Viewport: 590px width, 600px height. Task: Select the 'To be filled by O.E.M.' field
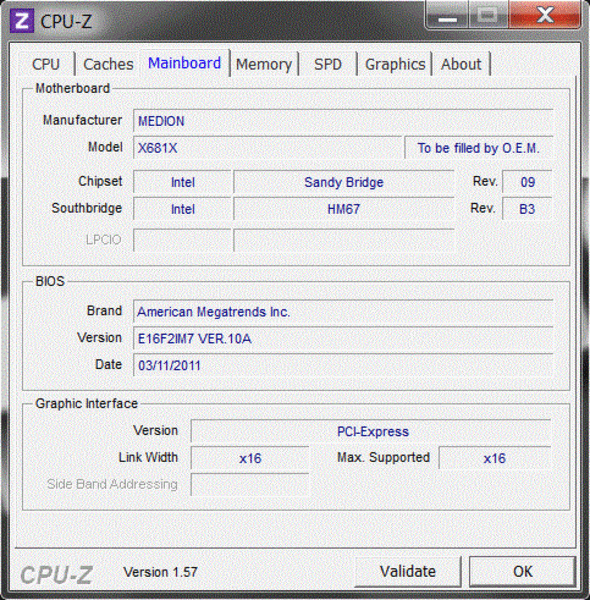pos(479,148)
